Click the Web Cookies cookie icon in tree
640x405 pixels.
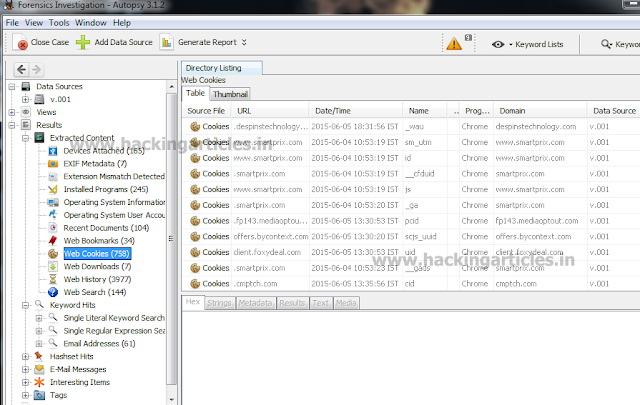53,254
